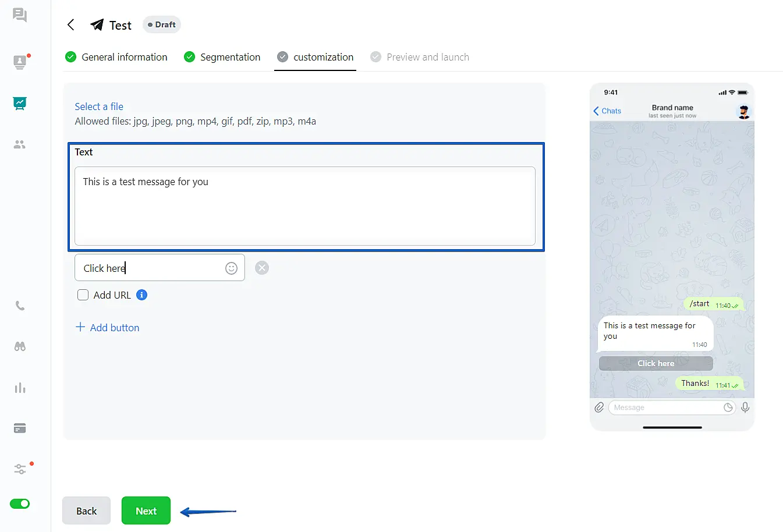Click into the message Text area
Viewport: 783px width, 532px height.
[304, 205]
